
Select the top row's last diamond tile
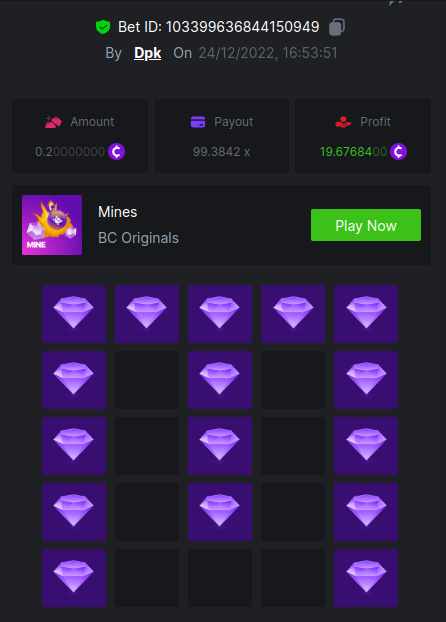click(366, 314)
